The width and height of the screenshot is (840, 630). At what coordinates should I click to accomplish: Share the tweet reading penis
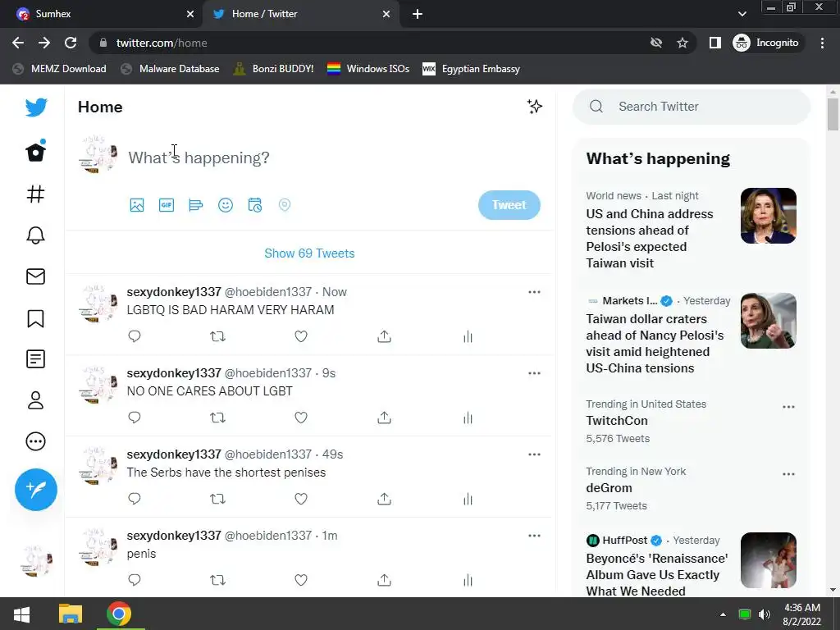384,580
